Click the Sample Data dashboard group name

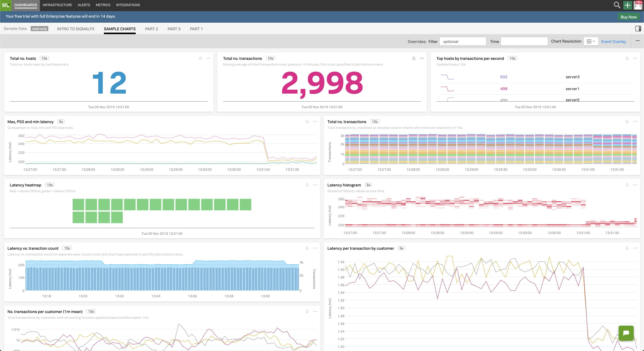coord(15,29)
